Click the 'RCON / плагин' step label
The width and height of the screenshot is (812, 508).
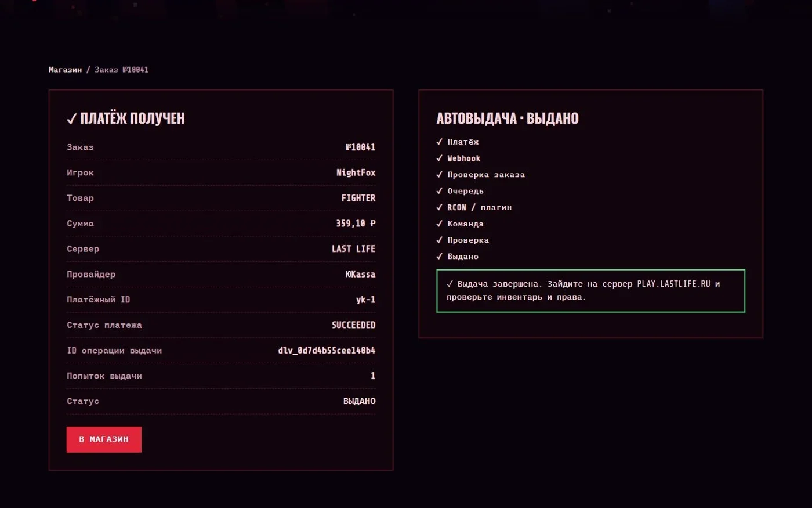click(480, 207)
